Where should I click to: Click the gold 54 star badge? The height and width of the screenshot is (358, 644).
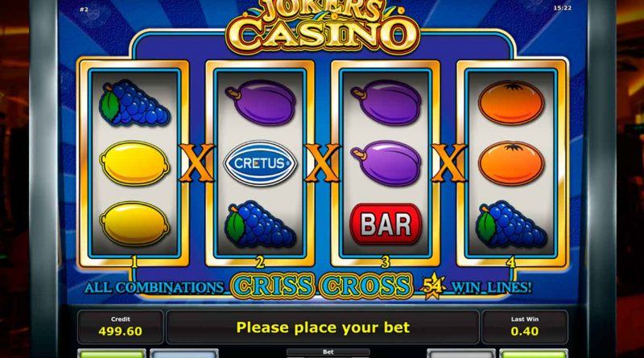coord(432,286)
